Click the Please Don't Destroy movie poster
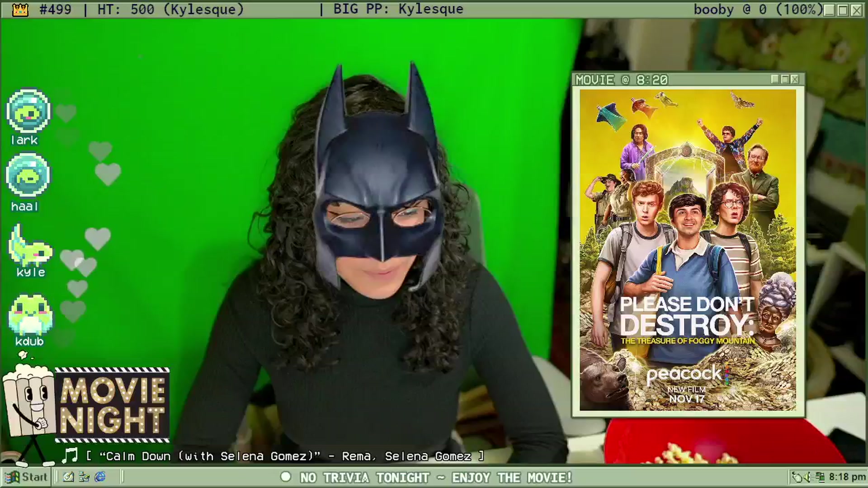The height and width of the screenshot is (488, 868). point(688,250)
